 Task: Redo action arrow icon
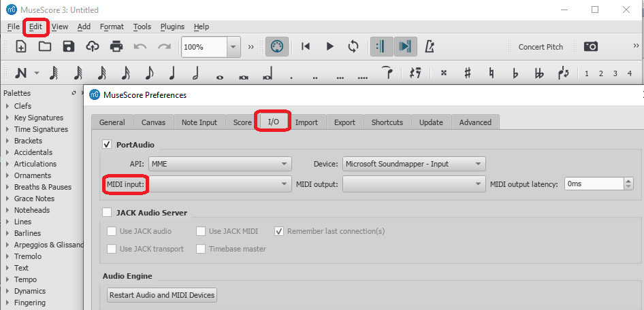point(164,46)
